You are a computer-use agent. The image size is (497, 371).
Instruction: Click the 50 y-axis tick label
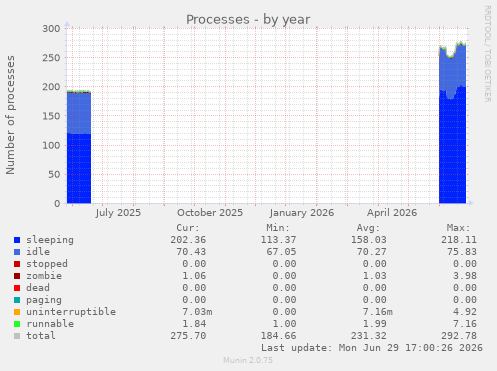(x=54, y=174)
